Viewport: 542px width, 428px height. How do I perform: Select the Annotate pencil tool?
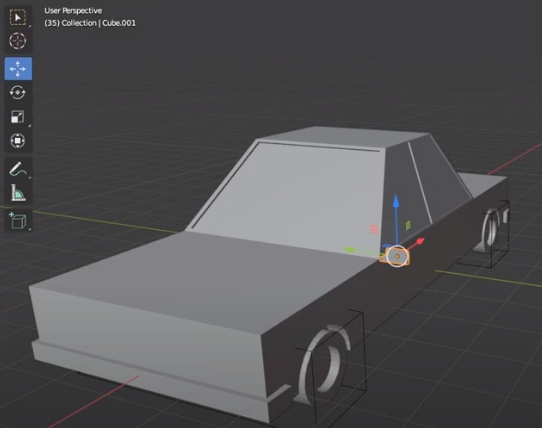[x=18, y=169]
